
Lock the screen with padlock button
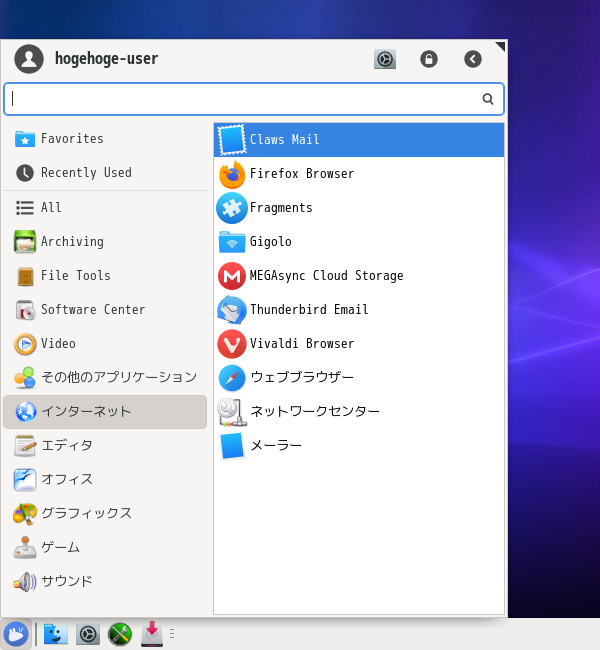coord(429,59)
